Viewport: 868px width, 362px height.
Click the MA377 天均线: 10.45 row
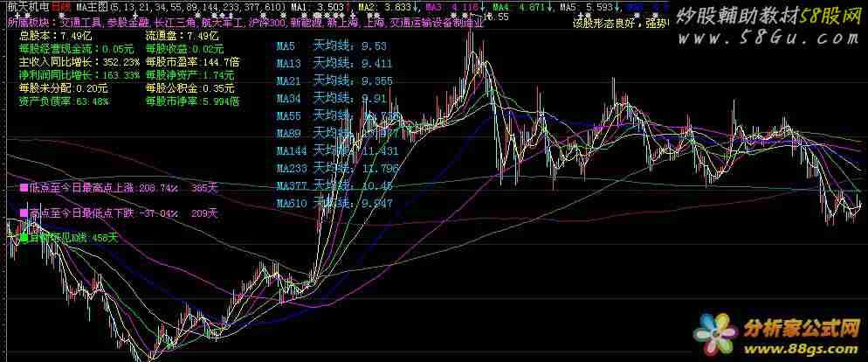point(334,185)
